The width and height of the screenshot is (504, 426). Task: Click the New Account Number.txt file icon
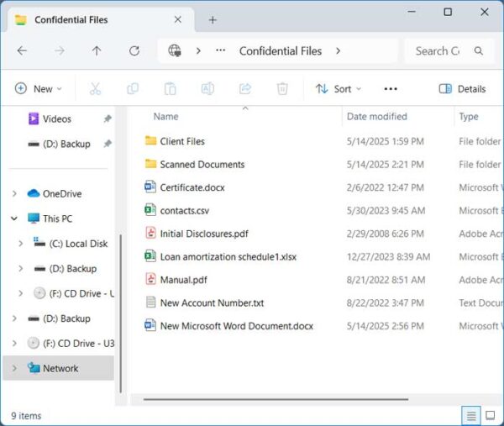pos(150,302)
